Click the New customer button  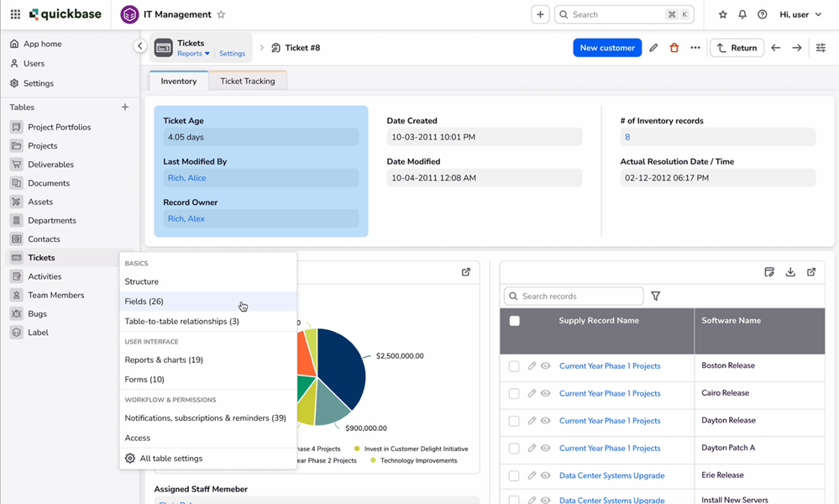click(607, 48)
